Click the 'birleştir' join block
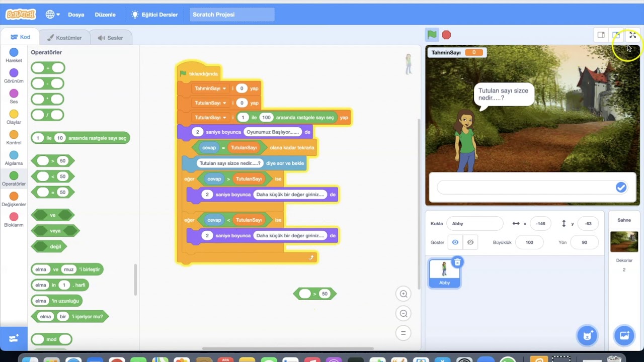 pyautogui.click(x=67, y=269)
